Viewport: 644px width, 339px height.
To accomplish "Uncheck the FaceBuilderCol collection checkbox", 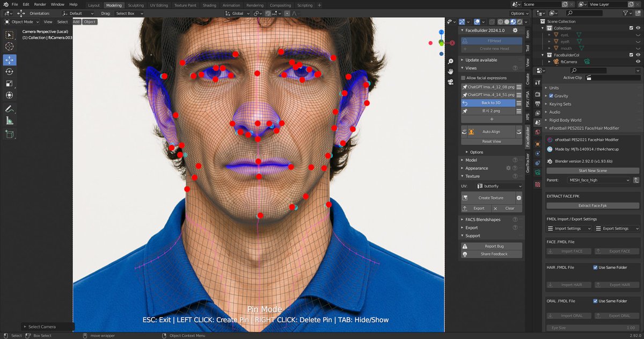I will click(x=631, y=55).
